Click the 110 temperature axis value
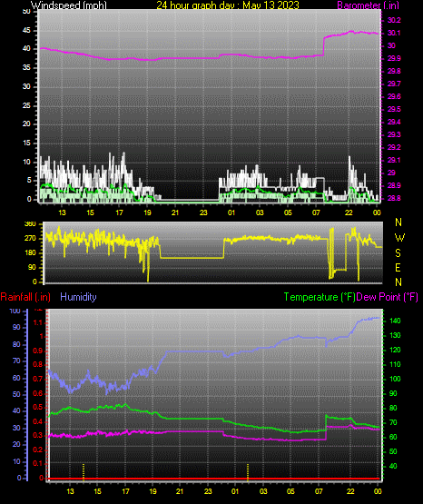This screenshot has width=423, height=504. pos(395,364)
